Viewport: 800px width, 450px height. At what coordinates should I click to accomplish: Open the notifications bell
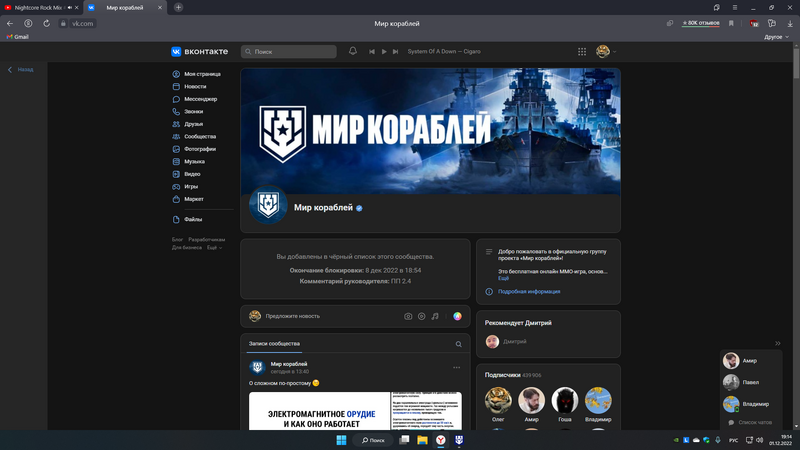353,51
